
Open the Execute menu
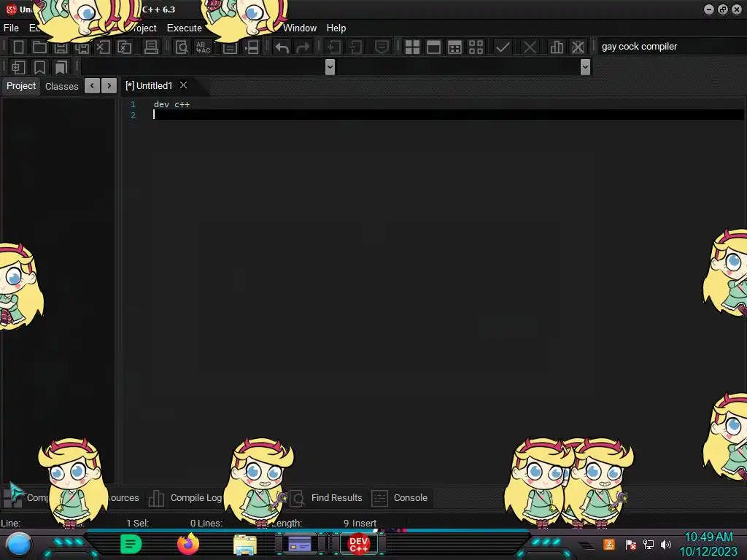point(185,28)
